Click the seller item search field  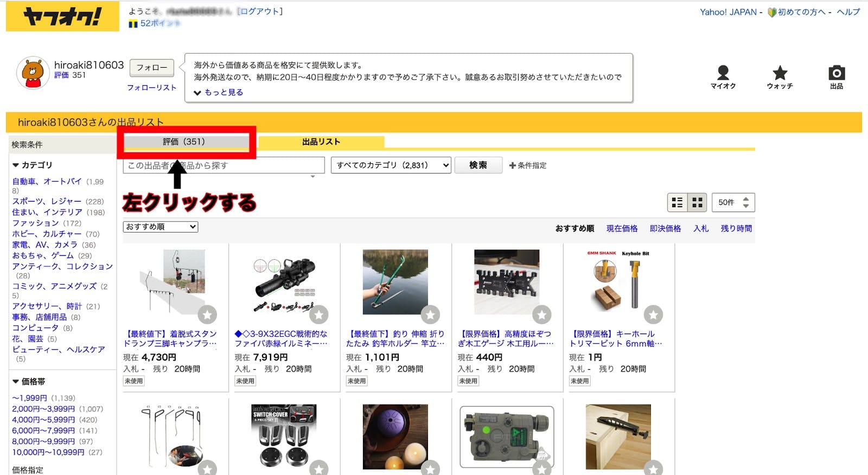click(x=224, y=165)
